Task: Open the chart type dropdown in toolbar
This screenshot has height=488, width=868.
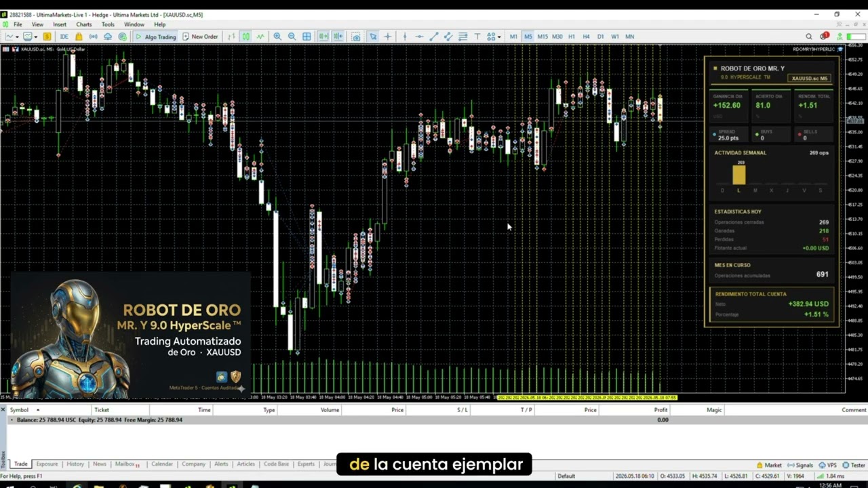Action: click(12, 37)
